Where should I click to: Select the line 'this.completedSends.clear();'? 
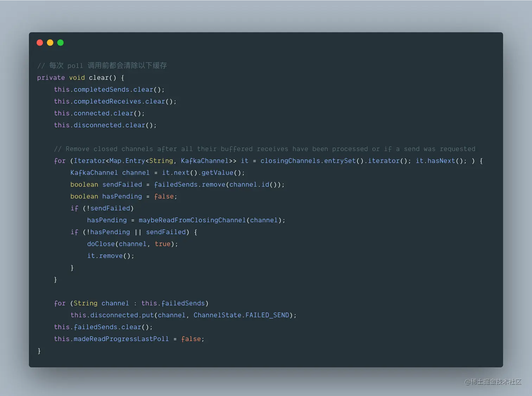109,90
